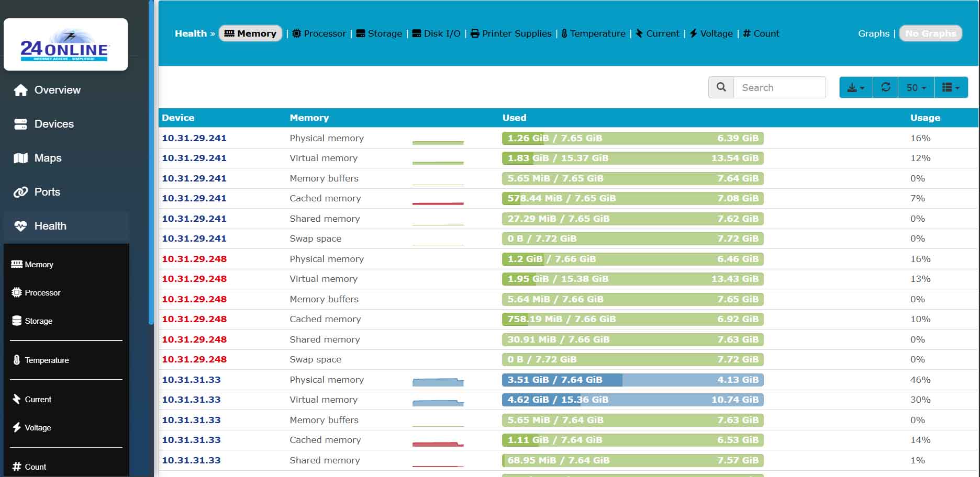The height and width of the screenshot is (477, 980).
Task: Open Overview home icon in sidebar
Action: (x=20, y=90)
